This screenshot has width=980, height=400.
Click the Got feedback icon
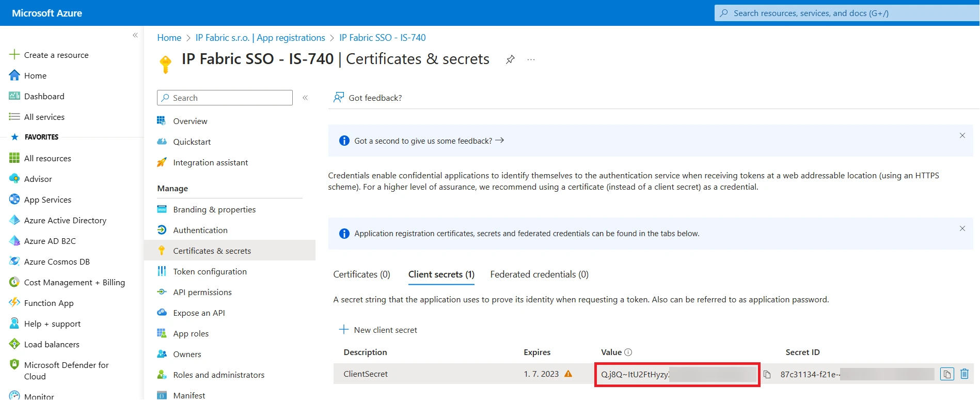339,98
